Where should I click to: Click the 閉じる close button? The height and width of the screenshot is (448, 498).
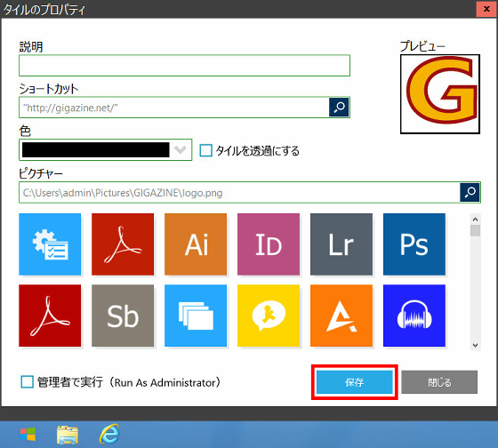tap(439, 382)
